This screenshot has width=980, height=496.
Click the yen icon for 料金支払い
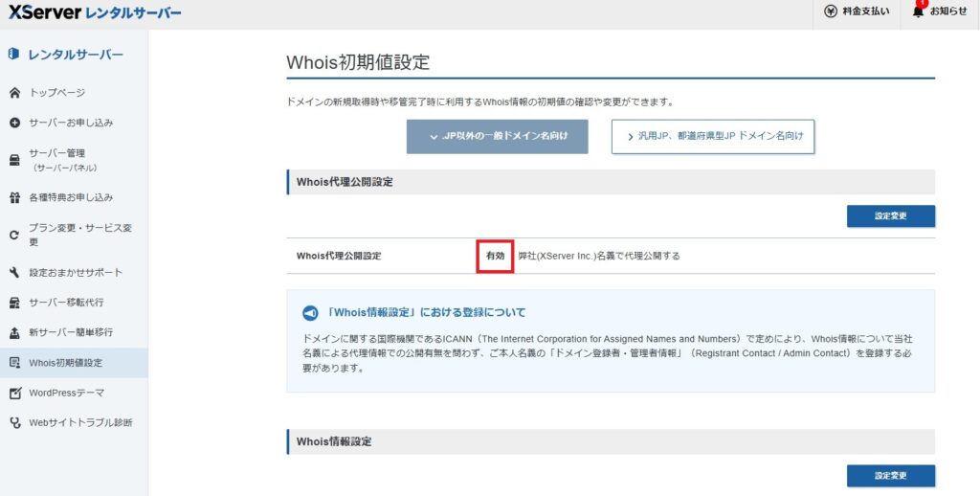[x=831, y=11]
